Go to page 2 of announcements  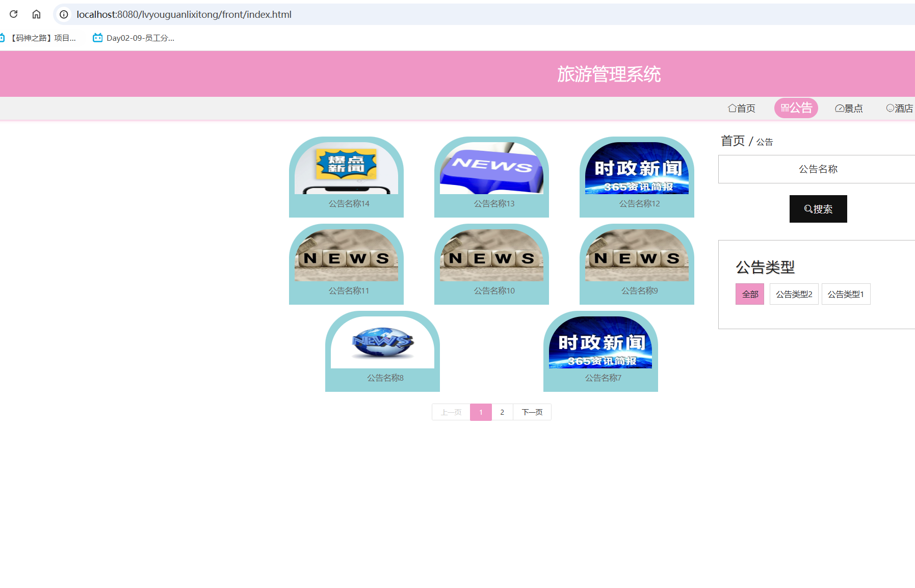pos(502,412)
